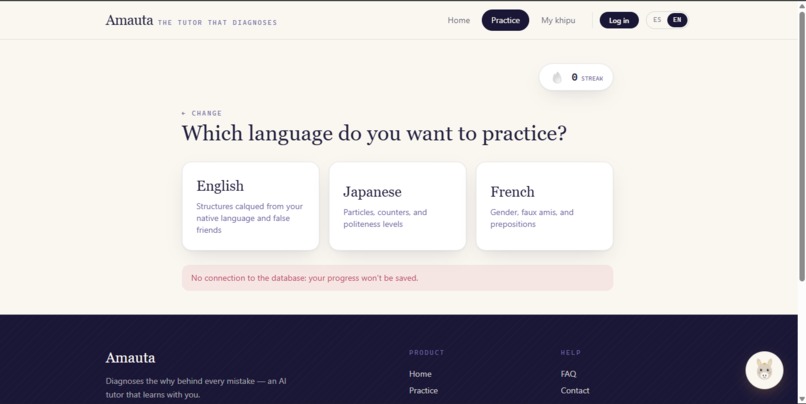Image resolution: width=806 pixels, height=404 pixels.
Task: Click the 'THE TUTOR THAT DIAGNOSES' tagline
Action: [217, 23]
